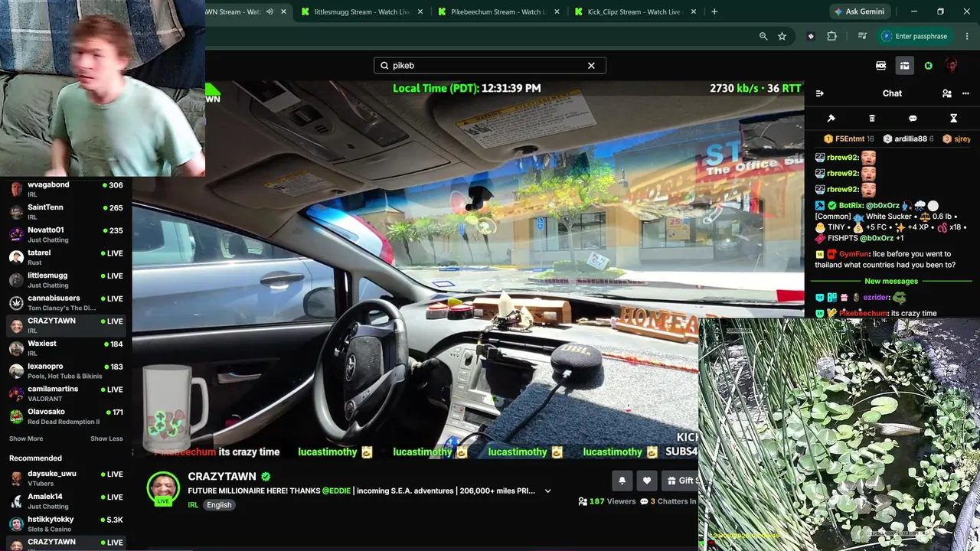
Task: Click GymFun username in chat
Action: coord(854,254)
